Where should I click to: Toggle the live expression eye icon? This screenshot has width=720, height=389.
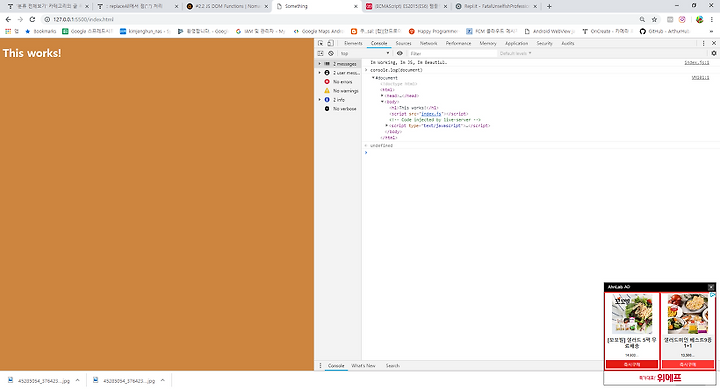(399, 53)
